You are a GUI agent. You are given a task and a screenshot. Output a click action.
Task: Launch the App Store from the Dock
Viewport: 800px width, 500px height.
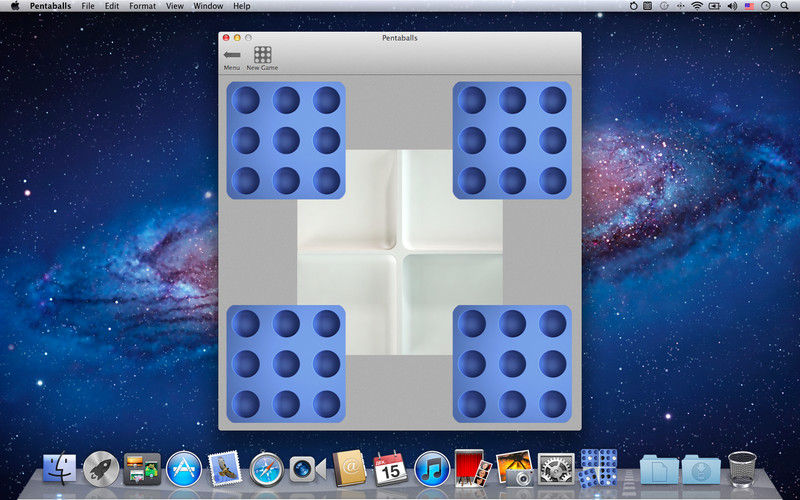pos(184,468)
